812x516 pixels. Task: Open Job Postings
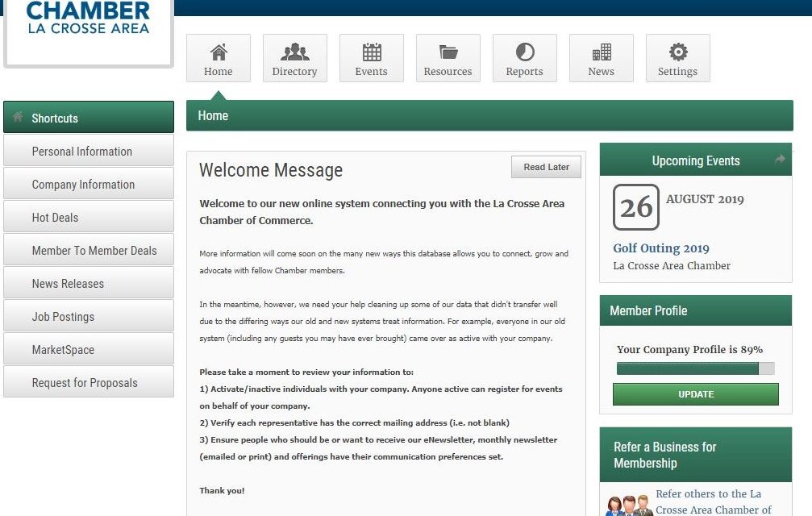[89, 316]
